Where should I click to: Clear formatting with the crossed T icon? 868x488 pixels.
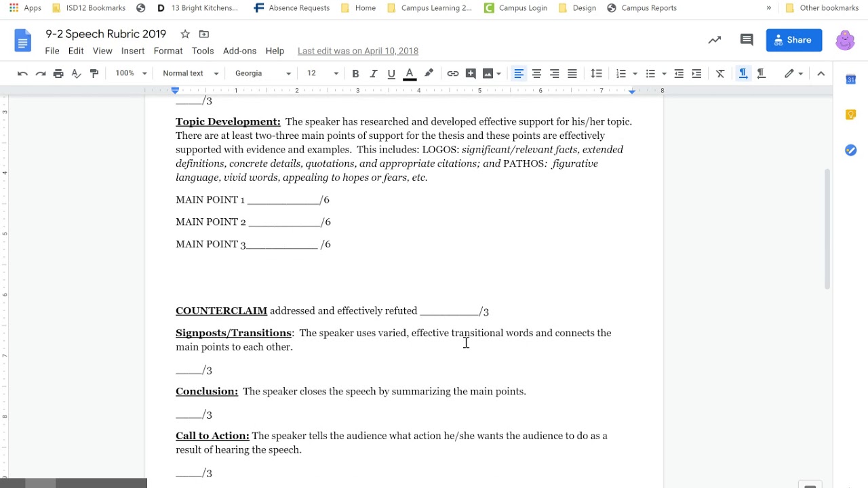click(720, 73)
